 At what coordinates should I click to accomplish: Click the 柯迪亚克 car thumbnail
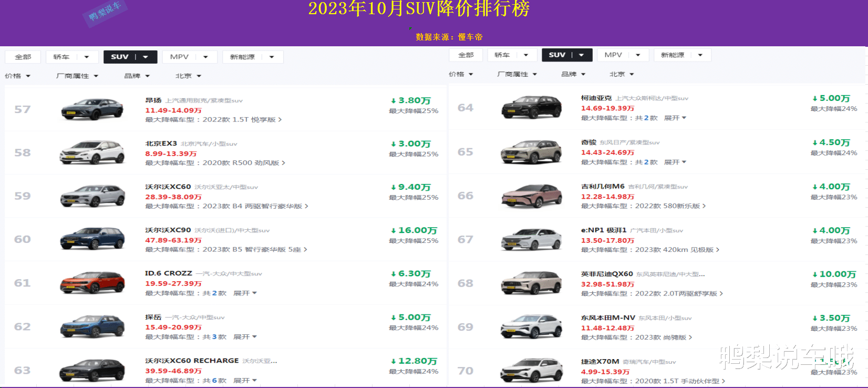(x=532, y=108)
